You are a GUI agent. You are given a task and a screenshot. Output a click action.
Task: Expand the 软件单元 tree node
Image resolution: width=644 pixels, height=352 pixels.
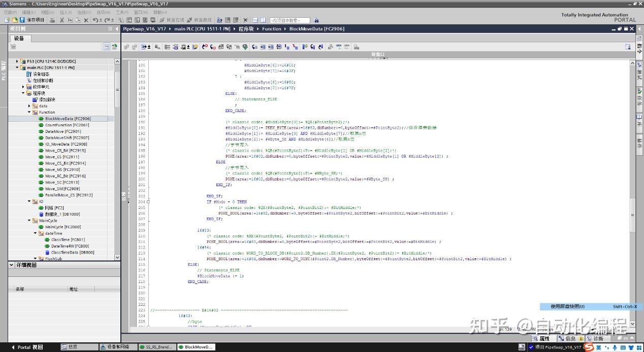tap(23, 87)
